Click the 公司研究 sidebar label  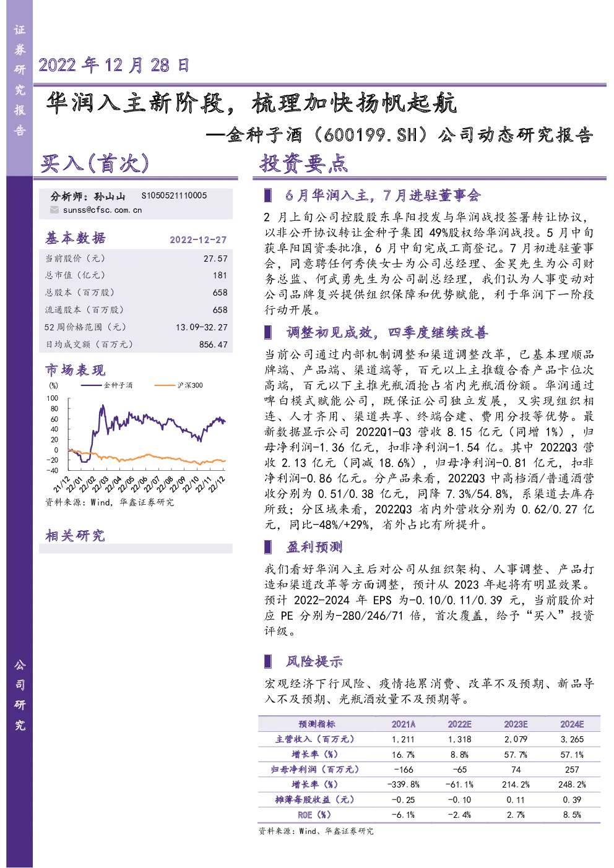click(x=20, y=695)
